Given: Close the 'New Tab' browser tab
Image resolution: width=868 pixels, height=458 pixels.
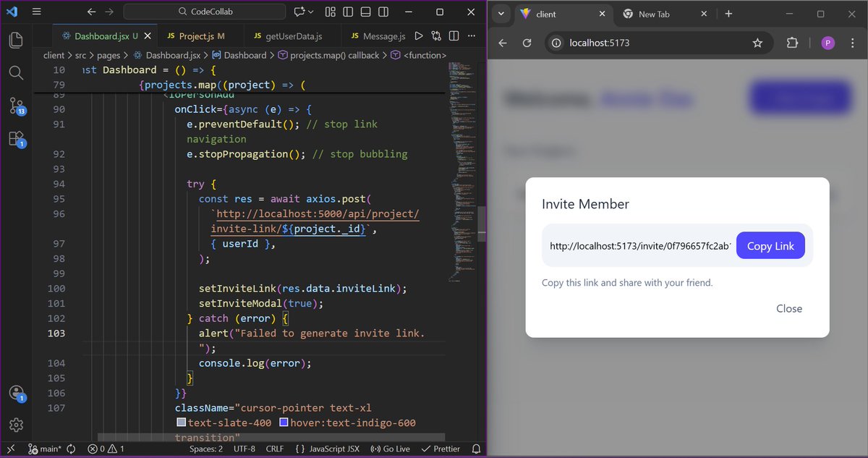Looking at the screenshot, I should click(x=705, y=14).
